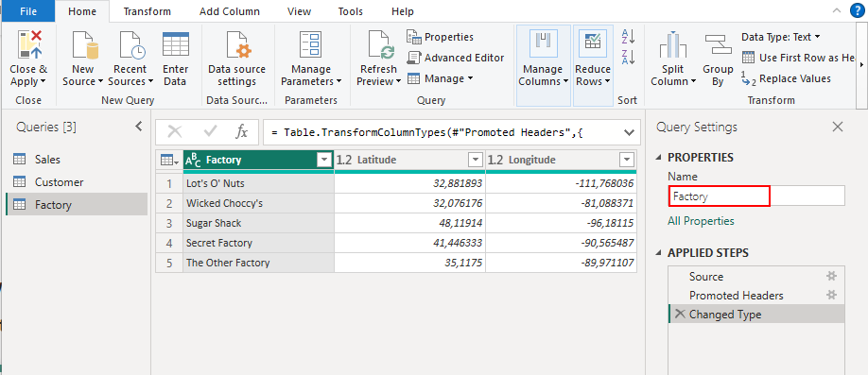The image size is (868, 375).
Task: Switch to the Tools tab
Action: click(x=351, y=11)
